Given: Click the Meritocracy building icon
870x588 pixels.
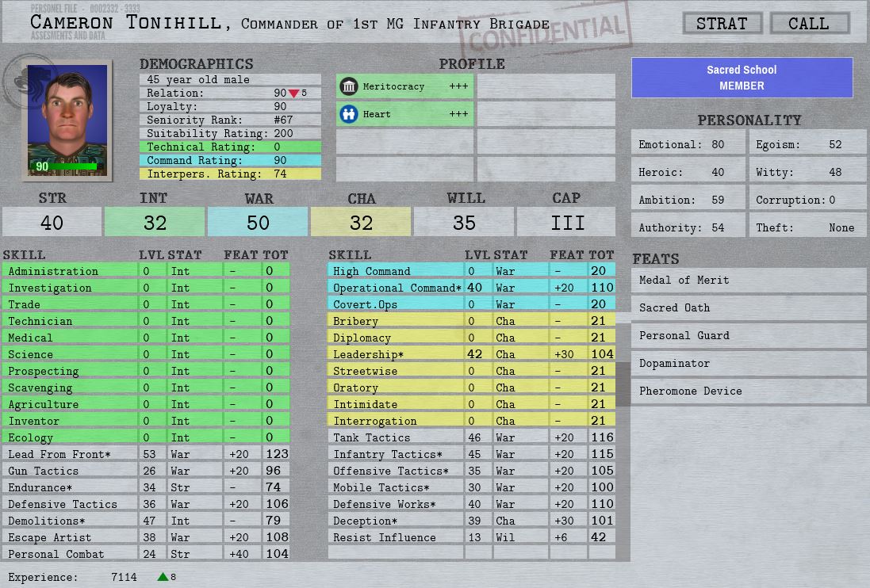Looking at the screenshot, I should click(349, 86).
